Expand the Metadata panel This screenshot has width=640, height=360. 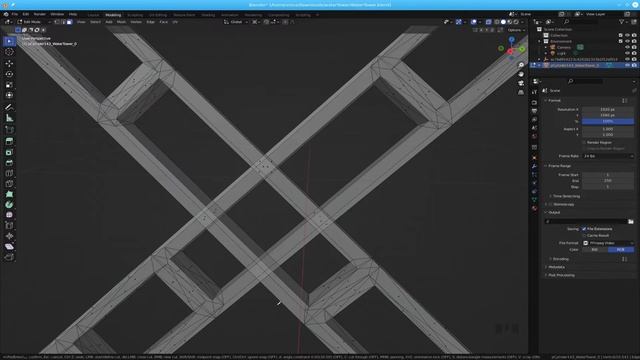click(x=556, y=267)
